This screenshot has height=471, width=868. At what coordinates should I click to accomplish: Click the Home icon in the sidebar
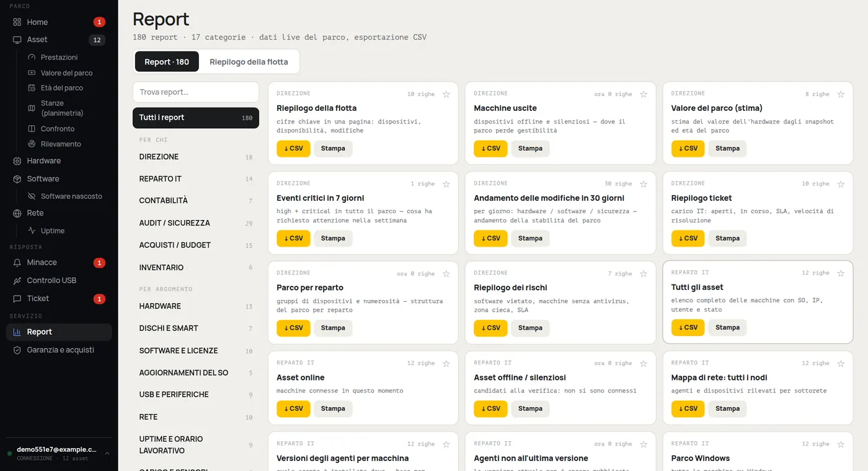17,22
